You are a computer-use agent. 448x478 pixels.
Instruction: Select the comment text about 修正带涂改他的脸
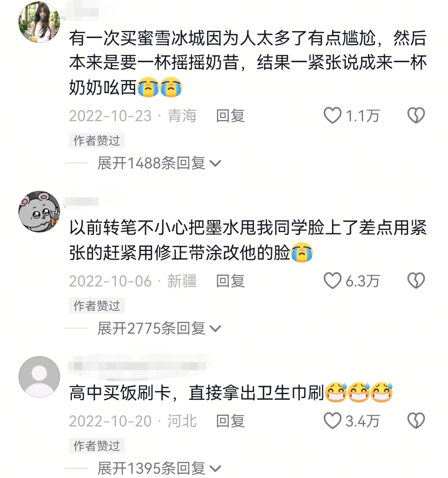248,240
